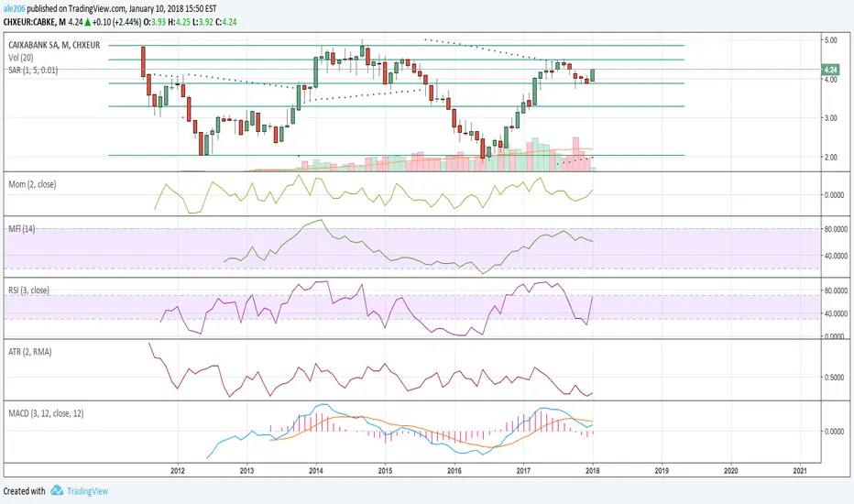
Task: Select the ATR (2, RMA) indicator label
Action: coord(30,352)
